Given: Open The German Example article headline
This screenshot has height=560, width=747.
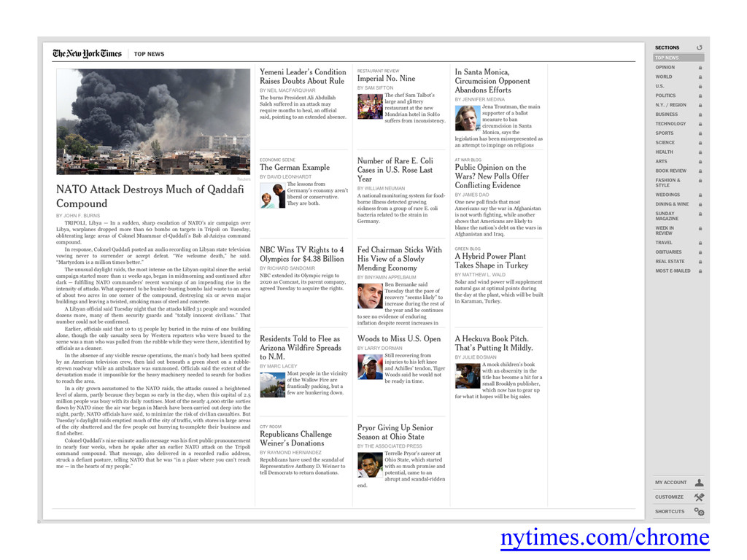Looking at the screenshot, I should pos(295,167).
